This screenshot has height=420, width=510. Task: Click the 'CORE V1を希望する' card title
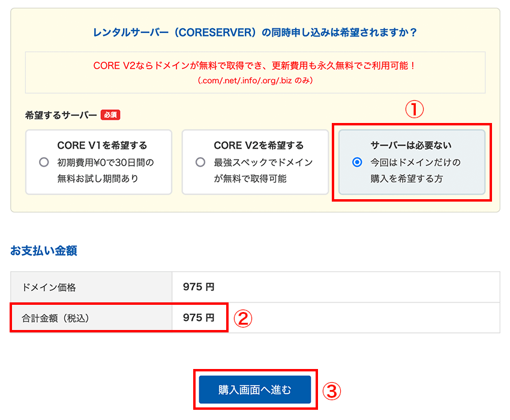(102, 145)
